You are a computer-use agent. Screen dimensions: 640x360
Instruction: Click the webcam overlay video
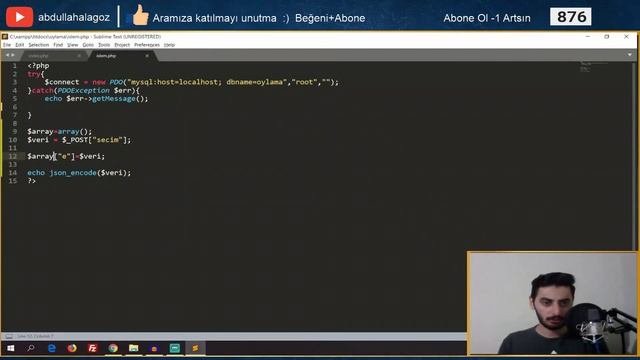click(553, 303)
